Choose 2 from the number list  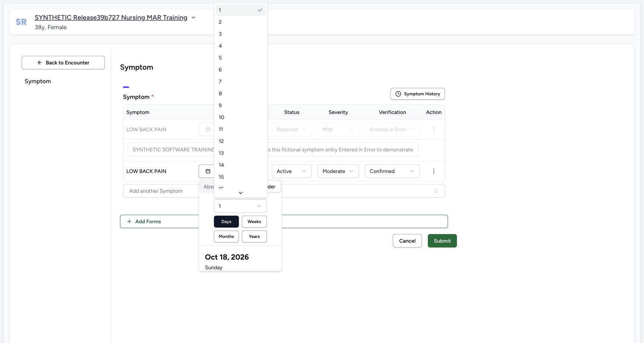(241, 22)
